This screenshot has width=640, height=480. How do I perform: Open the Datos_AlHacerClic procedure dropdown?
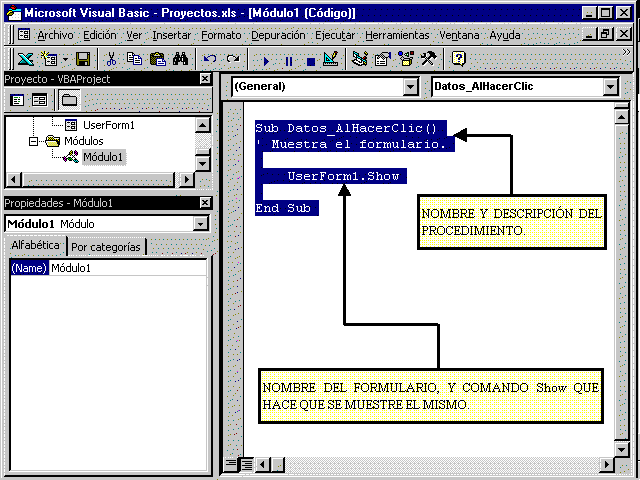pos(611,87)
